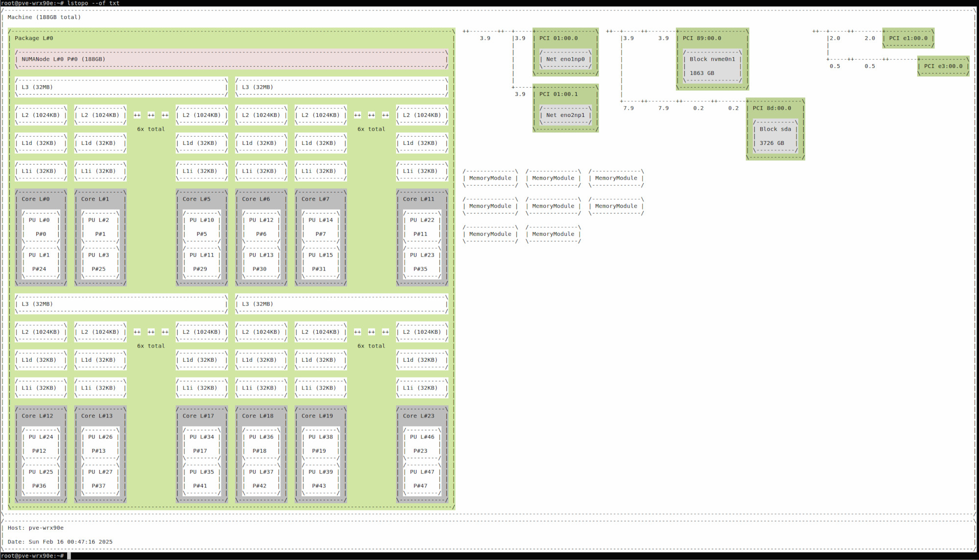This screenshot has width=979, height=560.
Task: Select PU L#47 P#47 box
Action: [x=422, y=479]
